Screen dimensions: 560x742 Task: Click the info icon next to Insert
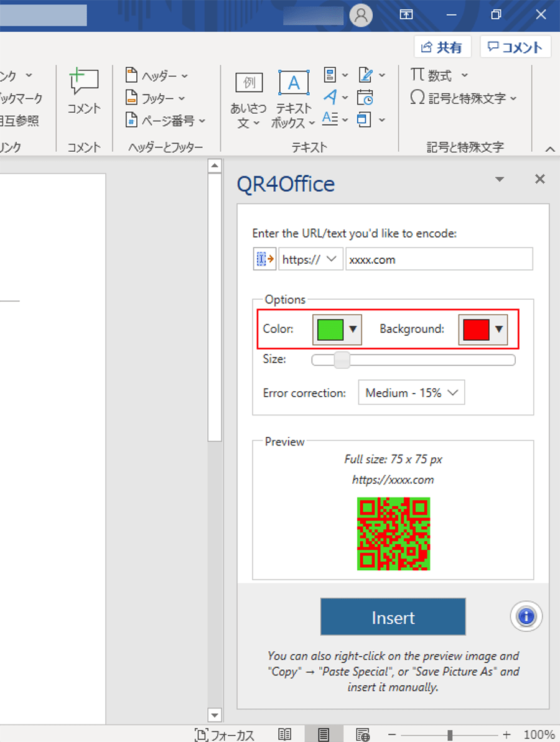(x=526, y=616)
